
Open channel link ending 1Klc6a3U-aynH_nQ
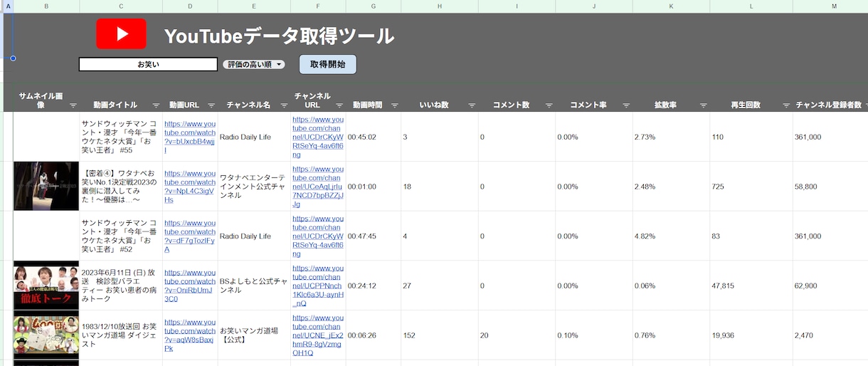point(318,286)
